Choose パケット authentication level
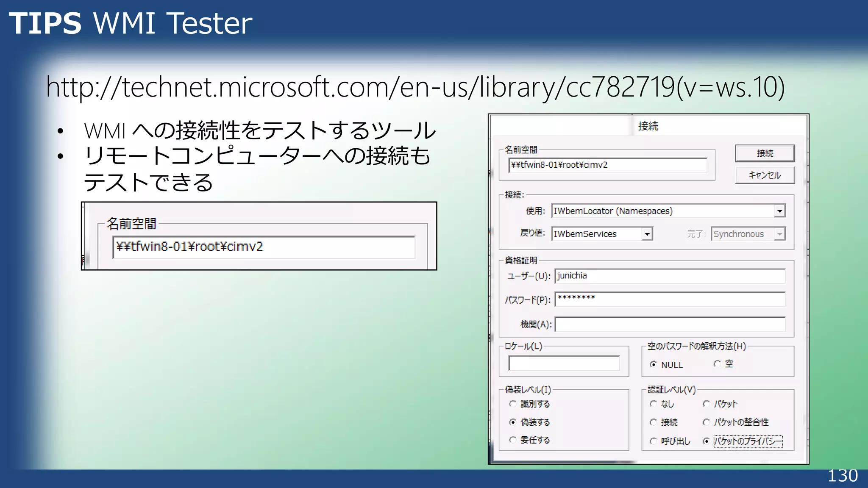This screenshot has height=488, width=868. coord(707,404)
